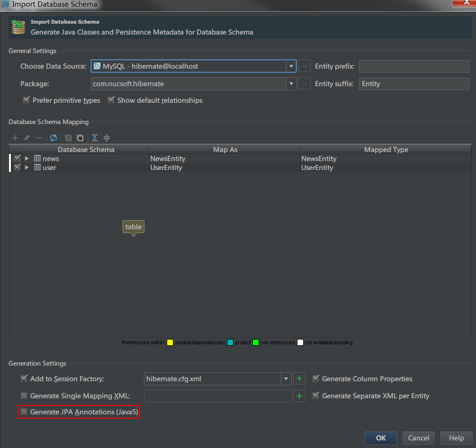Click the white not available/pending swatch
476x448 pixels.
point(300,342)
